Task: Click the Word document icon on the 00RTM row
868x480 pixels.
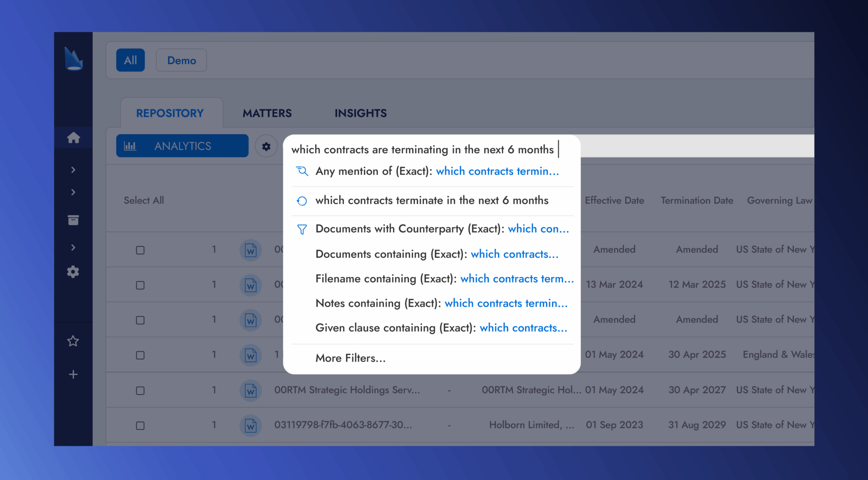Action: coord(250,391)
